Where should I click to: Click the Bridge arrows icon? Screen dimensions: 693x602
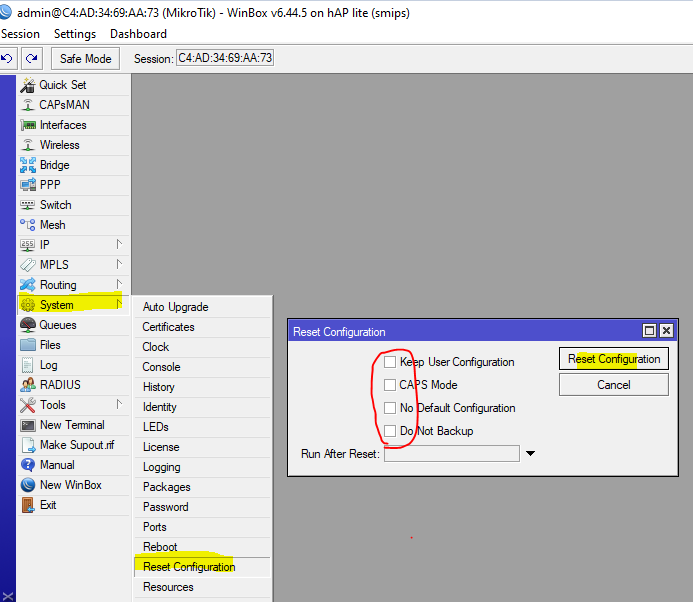pyautogui.click(x=27, y=165)
